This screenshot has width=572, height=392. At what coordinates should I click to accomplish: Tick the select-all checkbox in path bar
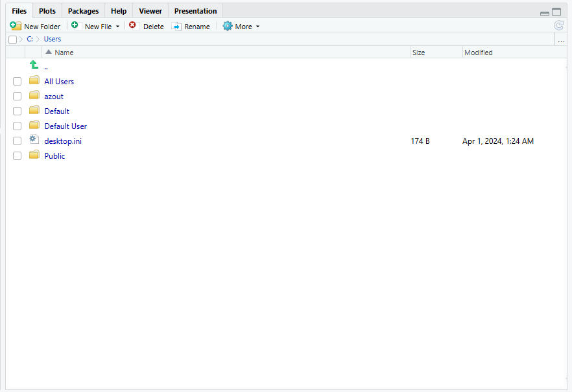tap(13, 40)
